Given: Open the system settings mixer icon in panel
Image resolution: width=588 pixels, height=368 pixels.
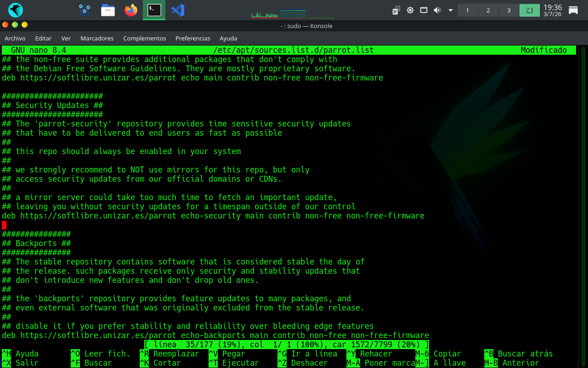Looking at the screenshot, I should [x=85, y=10].
